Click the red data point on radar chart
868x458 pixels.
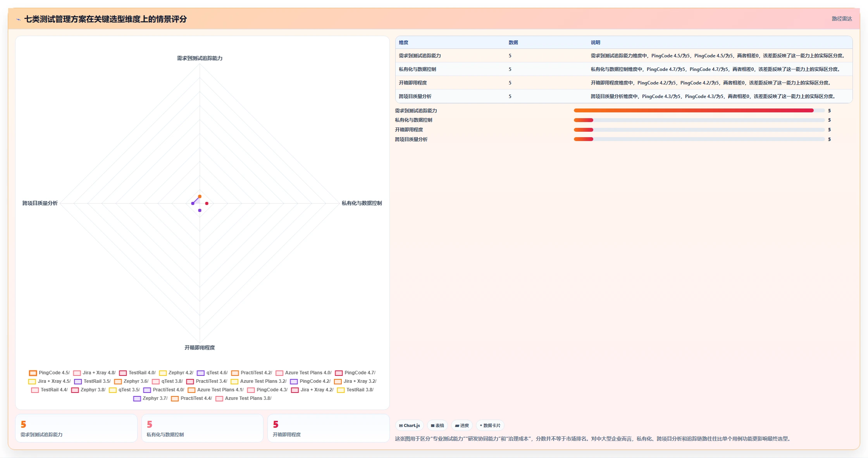coord(207,203)
